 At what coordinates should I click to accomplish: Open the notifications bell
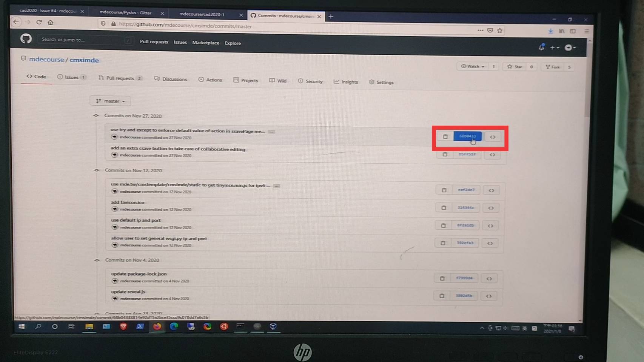tap(541, 47)
